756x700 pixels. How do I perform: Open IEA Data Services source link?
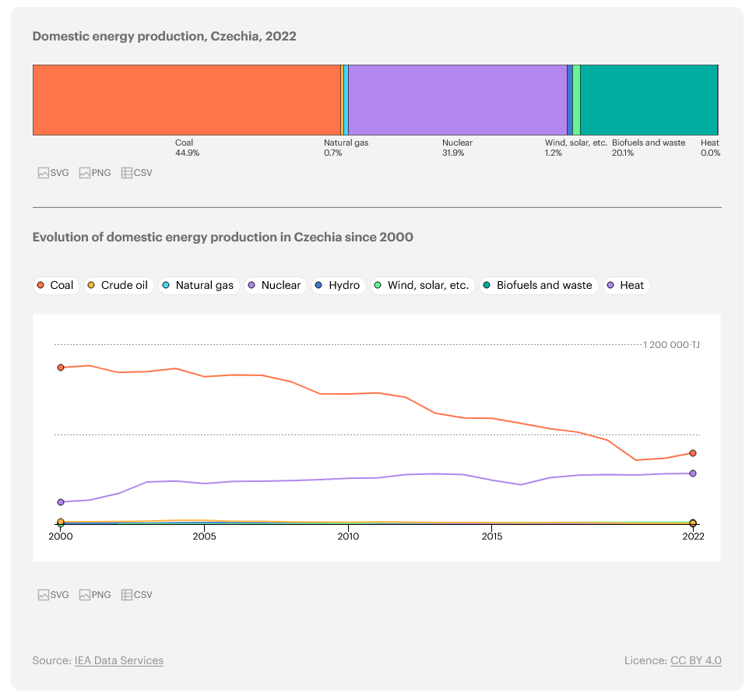[x=119, y=660]
